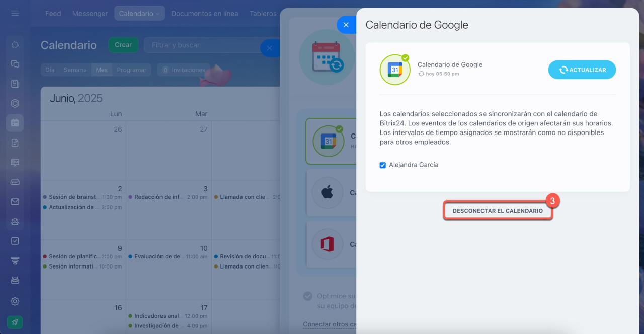Open the Sesión informati... 10:00 pm event
Viewport: 644px width, 334px height.
coord(83,266)
